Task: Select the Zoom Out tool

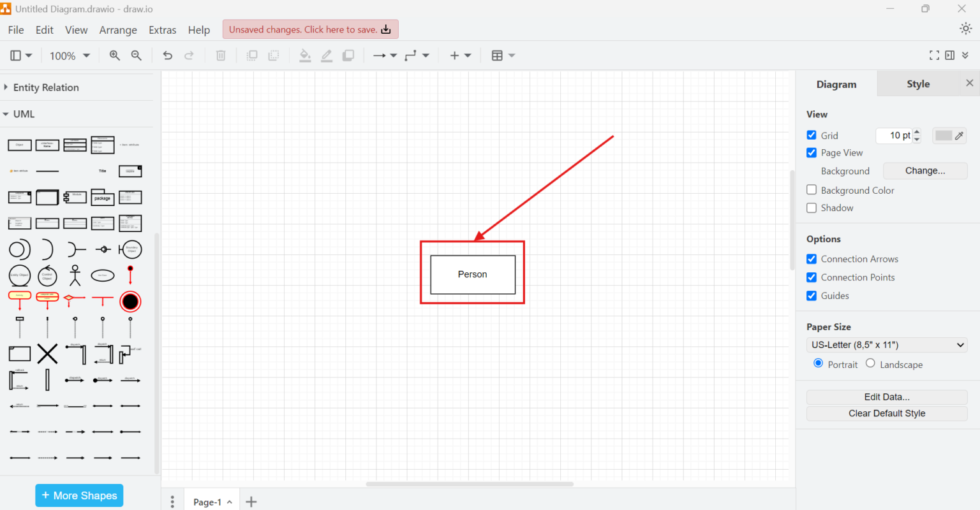Action: [136, 55]
